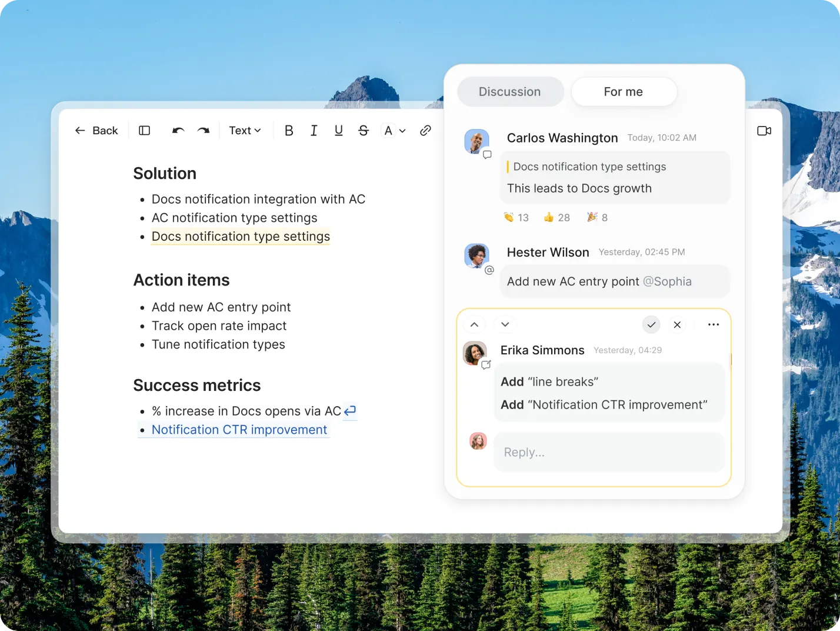Go back using the Back arrow button
This screenshot has width=840, height=631.
click(96, 131)
